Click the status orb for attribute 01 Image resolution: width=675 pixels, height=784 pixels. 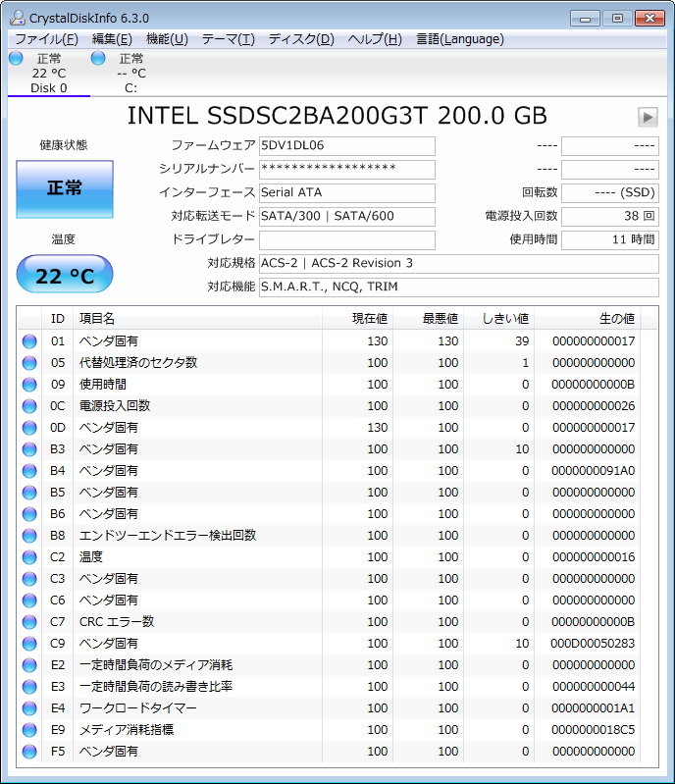tap(29, 340)
